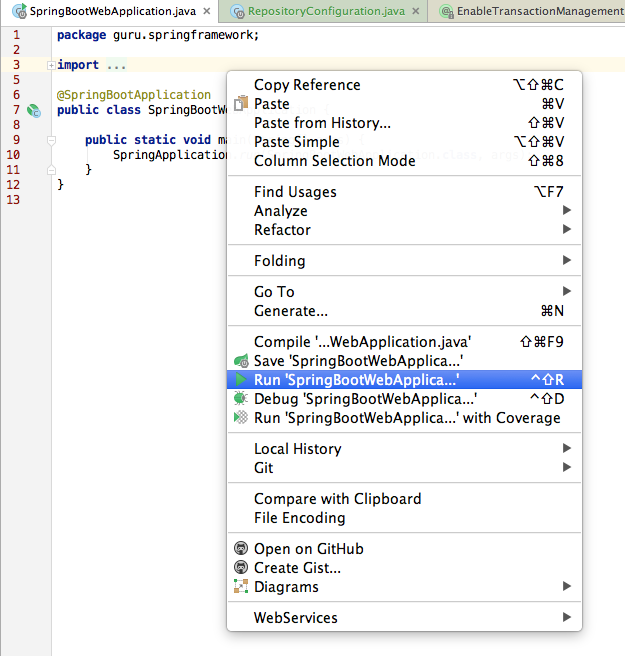This screenshot has width=625, height=656.
Task: Click the Run with Coverage icon
Action: pos(241,418)
